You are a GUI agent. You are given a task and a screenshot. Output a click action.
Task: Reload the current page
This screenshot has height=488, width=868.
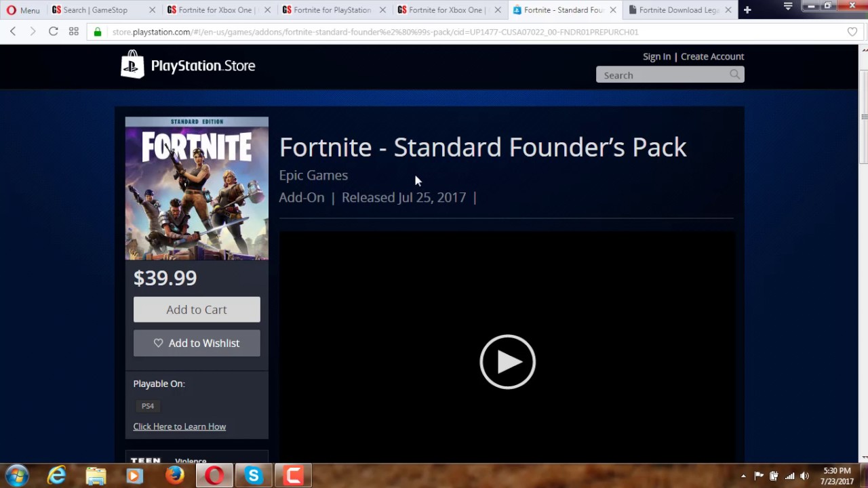53,32
